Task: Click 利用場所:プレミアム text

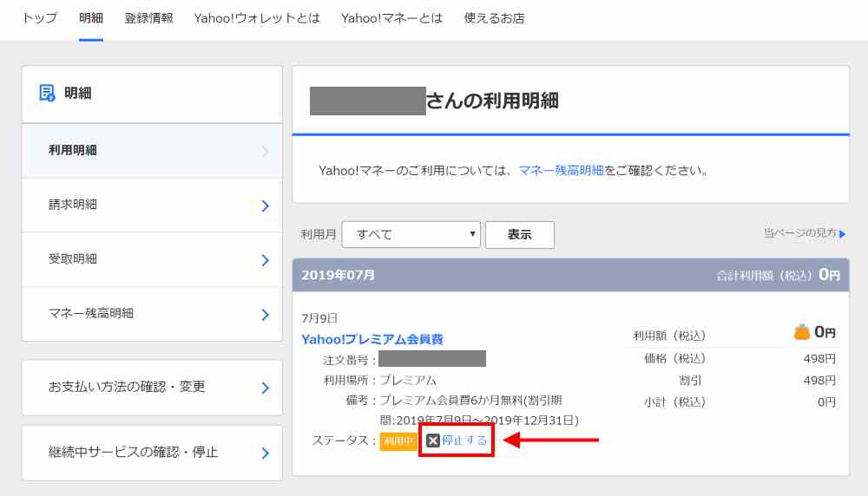Action: 380,380
